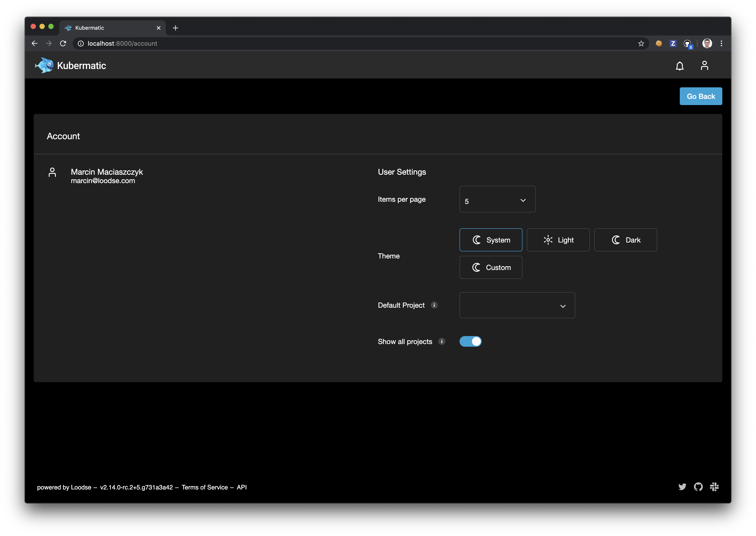Click the Default Project info icon
The height and width of the screenshot is (536, 756).
point(435,305)
